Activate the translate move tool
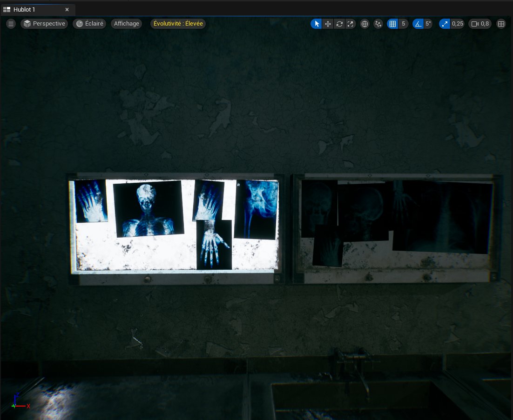Screen dimensions: 513x420 (328, 24)
